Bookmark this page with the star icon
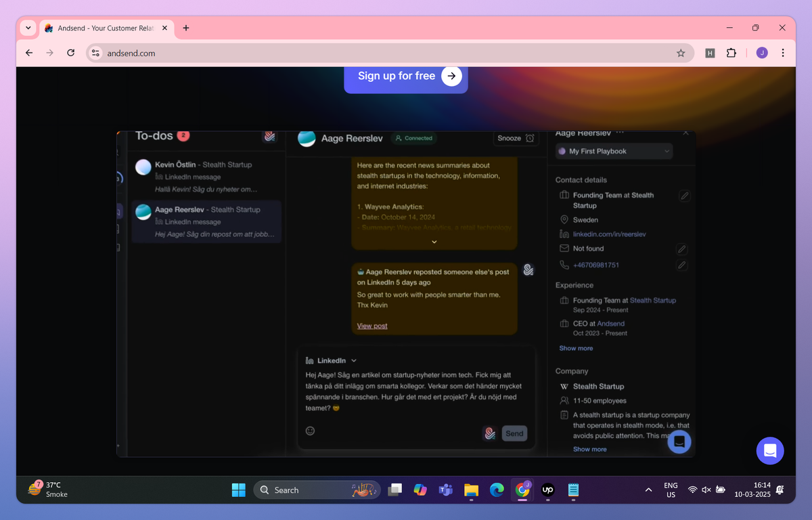 pyautogui.click(x=681, y=53)
